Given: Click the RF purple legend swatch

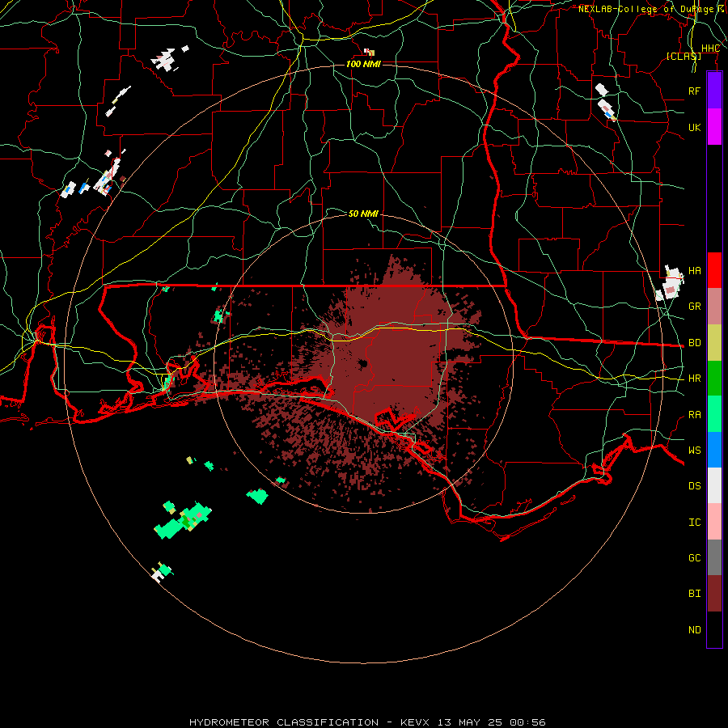Looking at the screenshot, I should click(x=714, y=90).
